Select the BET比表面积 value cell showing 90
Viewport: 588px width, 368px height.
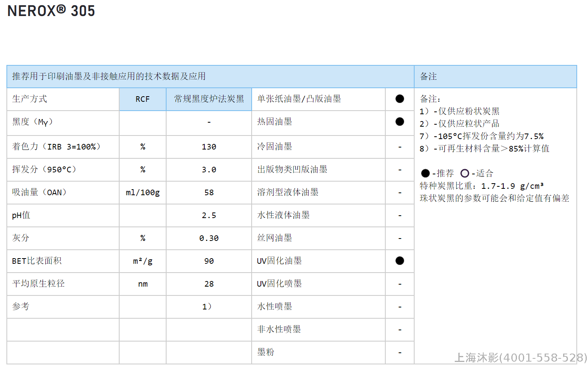209,261
